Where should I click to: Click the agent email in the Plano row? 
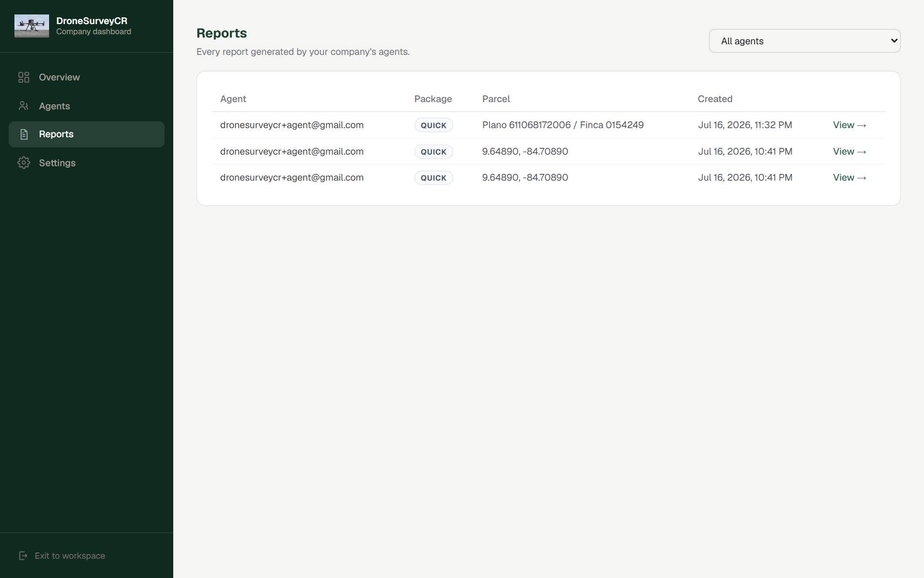(x=292, y=125)
